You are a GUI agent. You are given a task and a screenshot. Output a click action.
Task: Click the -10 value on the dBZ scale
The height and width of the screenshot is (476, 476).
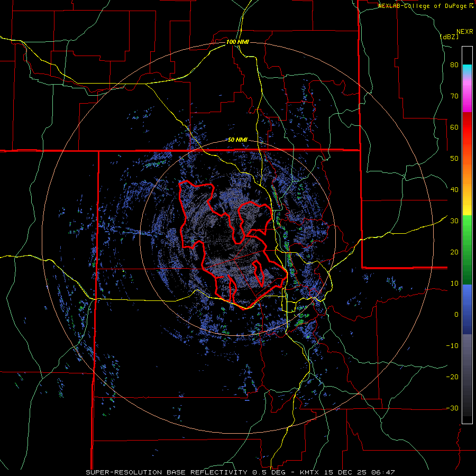(452, 345)
